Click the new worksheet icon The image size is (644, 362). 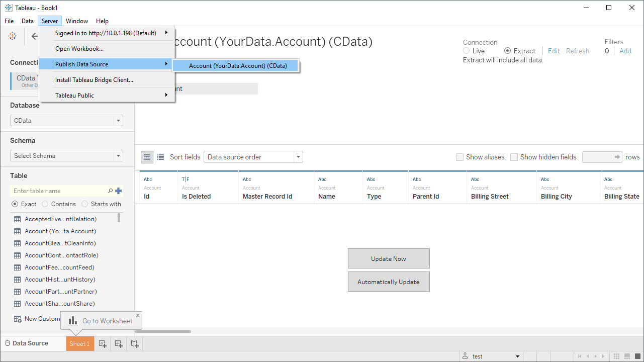pyautogui.click(x=103, y=344)
